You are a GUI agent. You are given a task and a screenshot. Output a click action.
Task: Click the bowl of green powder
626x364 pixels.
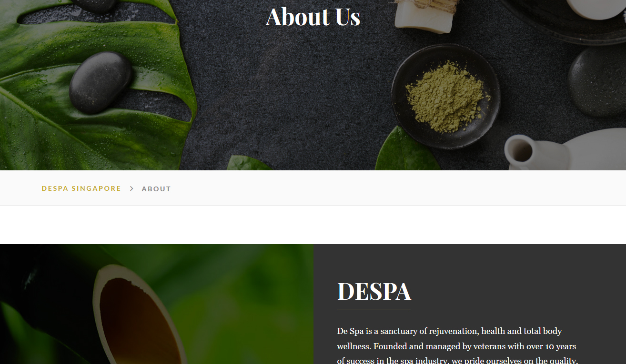point(446,97)
